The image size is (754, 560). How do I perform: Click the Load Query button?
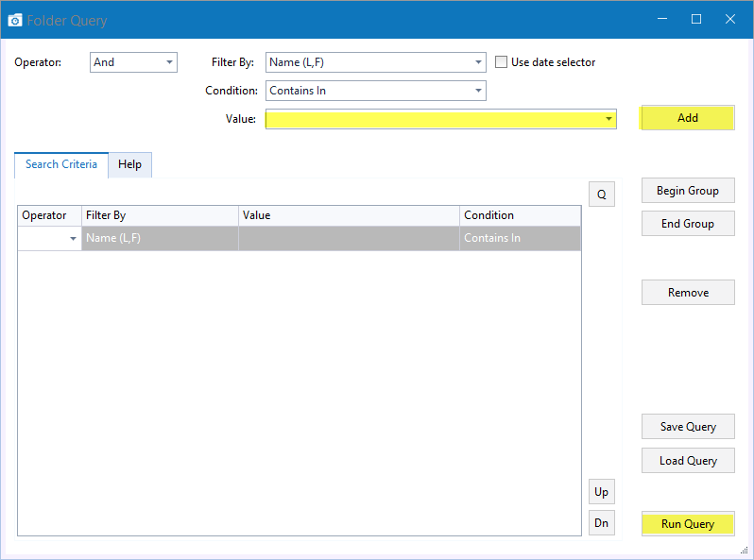[688, 461]
